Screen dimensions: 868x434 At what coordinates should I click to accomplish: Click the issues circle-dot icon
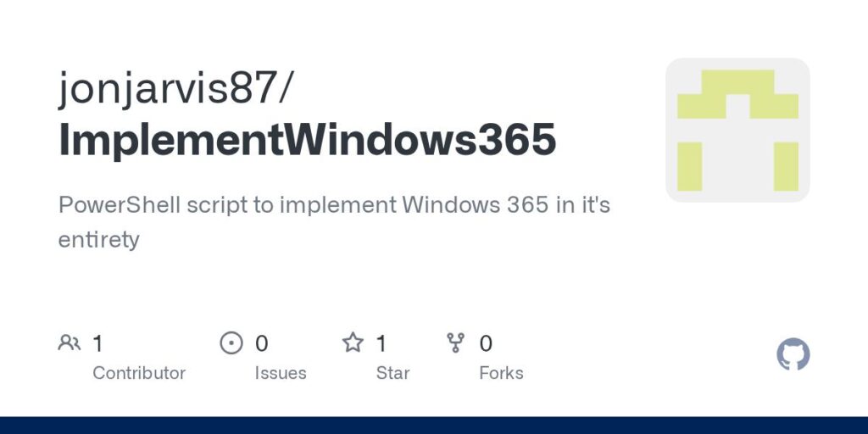[x=231, y=343]
